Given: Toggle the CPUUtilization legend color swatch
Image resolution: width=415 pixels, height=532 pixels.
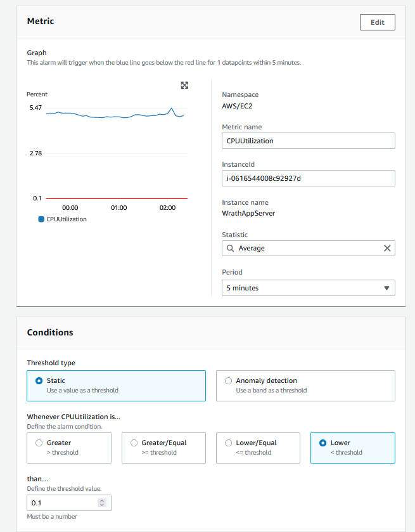Looking at the screenshot, I should pos(42,219).
